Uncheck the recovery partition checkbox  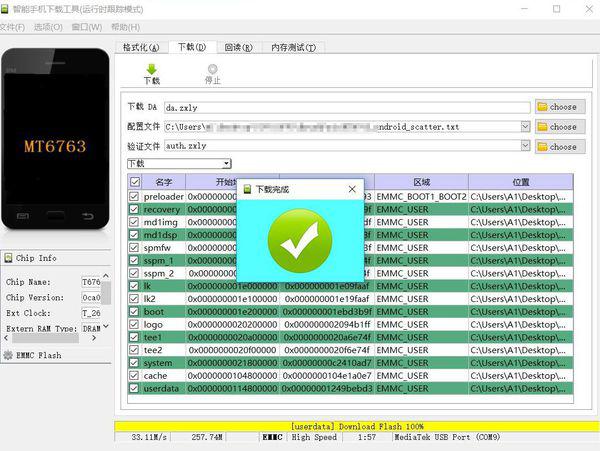pyautogui.click(x=135, y=210)
